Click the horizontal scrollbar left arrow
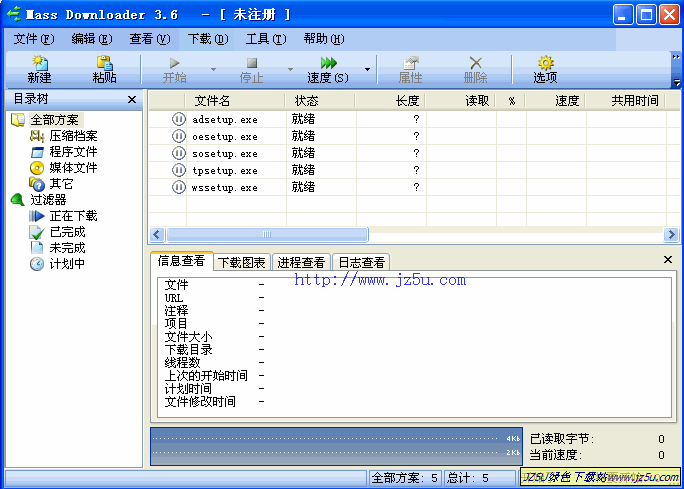Image resolution: width=684 pixels, height=489 pixels. pos(157,235)
